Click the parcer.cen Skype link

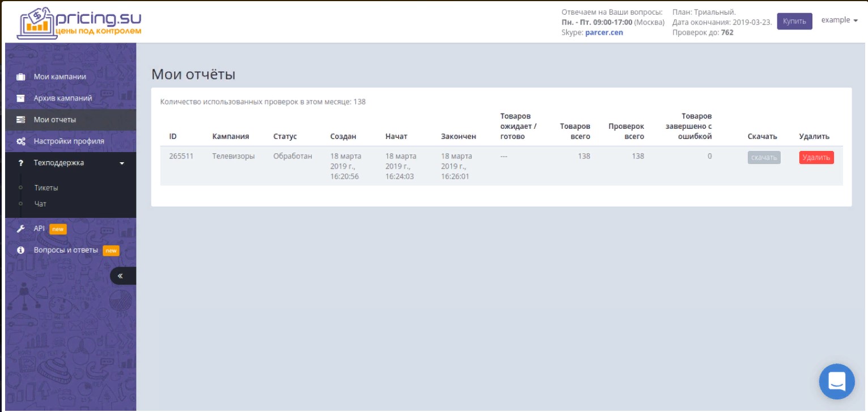click(x=604, y=32)
